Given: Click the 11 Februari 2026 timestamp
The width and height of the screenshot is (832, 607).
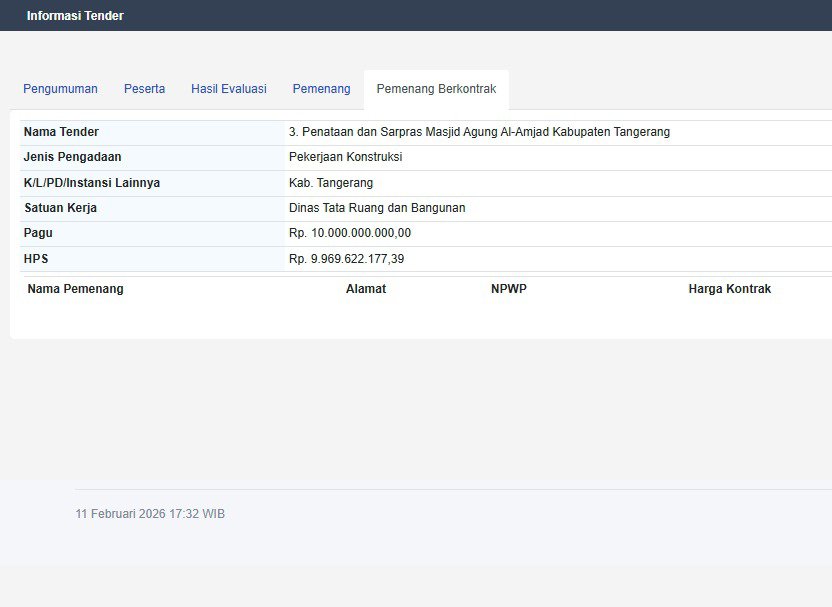Looking at the screenshot, I should coord(150,514).
